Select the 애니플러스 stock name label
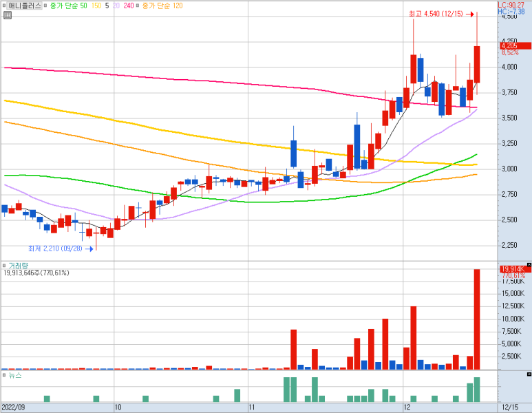 (x=24, y=6)
